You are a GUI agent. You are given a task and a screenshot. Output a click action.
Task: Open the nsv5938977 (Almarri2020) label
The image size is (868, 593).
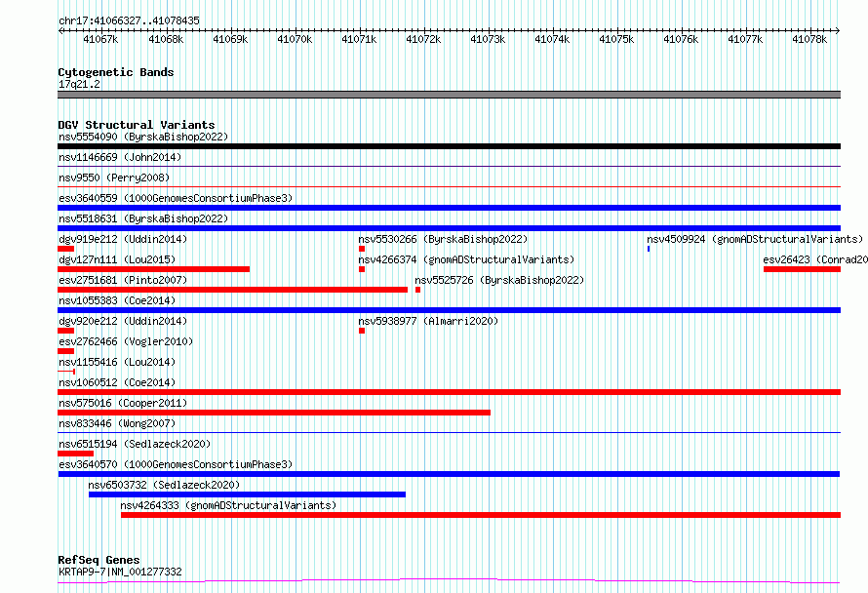point(428,321)
